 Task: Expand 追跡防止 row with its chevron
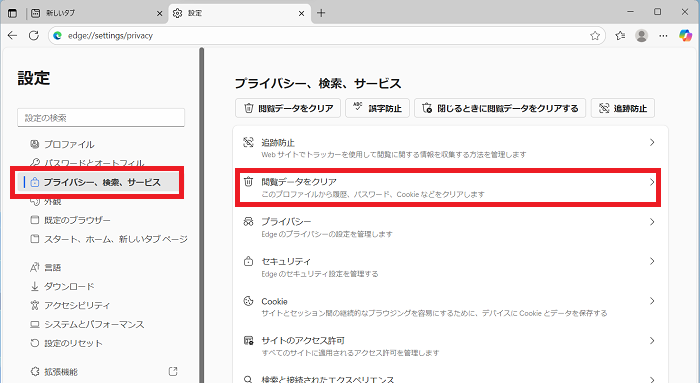[652, 142]
